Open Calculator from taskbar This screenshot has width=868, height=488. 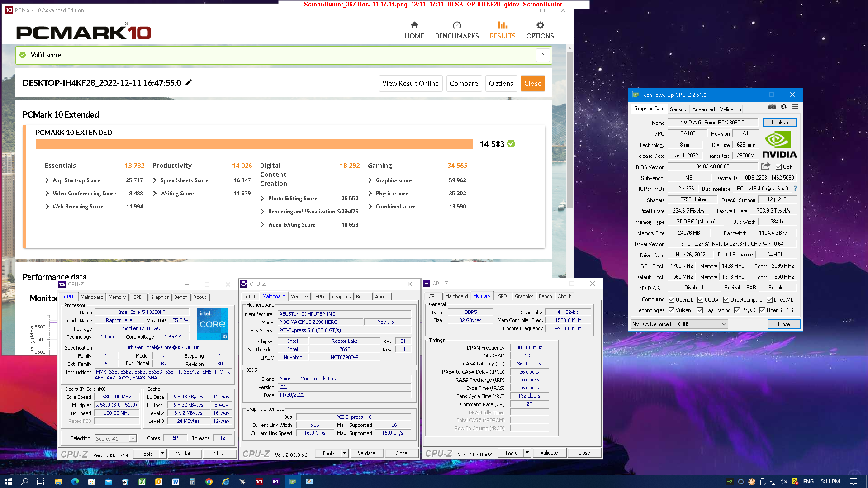pyautogui.click(x=192, y=482)
